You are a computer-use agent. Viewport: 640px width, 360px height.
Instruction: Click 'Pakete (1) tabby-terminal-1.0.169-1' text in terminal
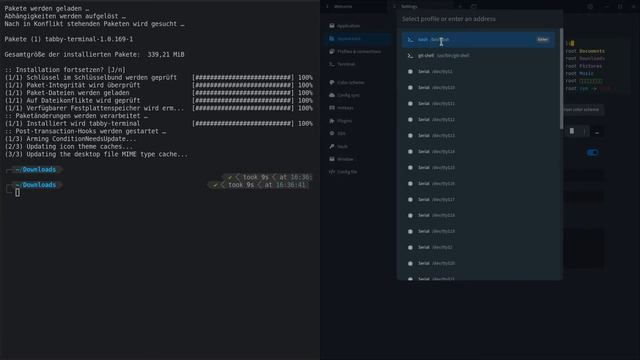[x=69, y=39]
